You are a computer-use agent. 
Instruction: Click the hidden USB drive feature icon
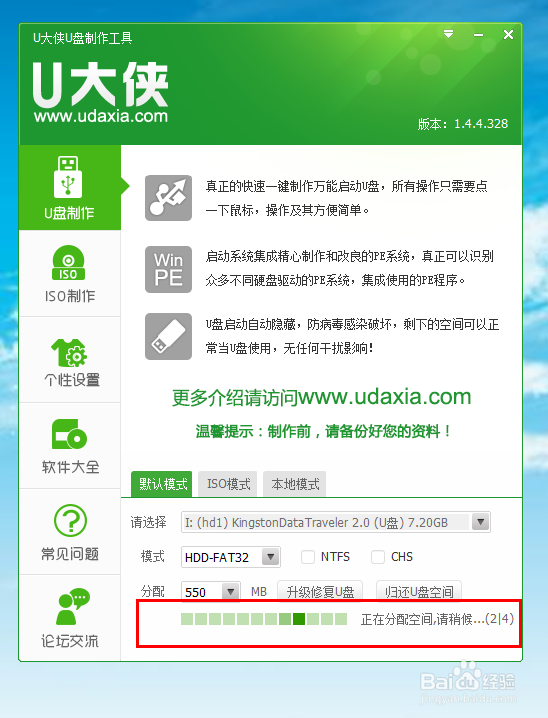click(168, 337)
